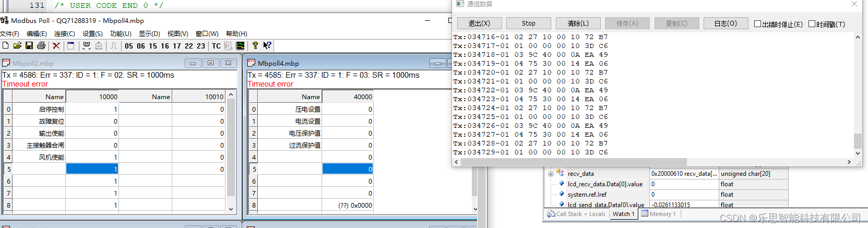Screen dimensions: 868x228
Task: Open the 文件(F) menu
Action: tap(9, 34)
